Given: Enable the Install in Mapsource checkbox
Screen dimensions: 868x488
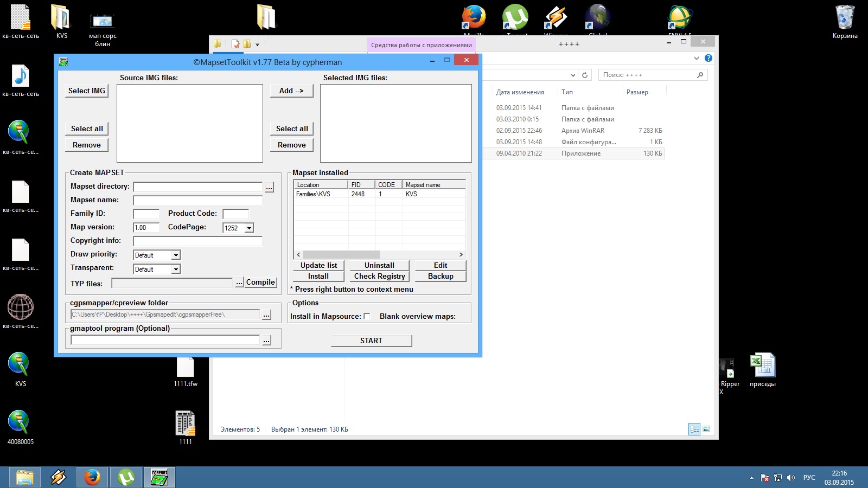Looking at the screenshot, I should [x=367, y=317].
